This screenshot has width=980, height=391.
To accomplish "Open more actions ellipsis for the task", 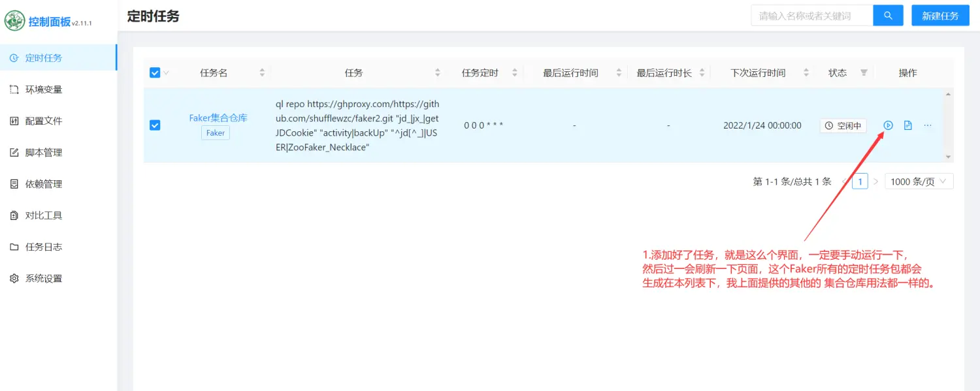I will [x=928, y=125].
